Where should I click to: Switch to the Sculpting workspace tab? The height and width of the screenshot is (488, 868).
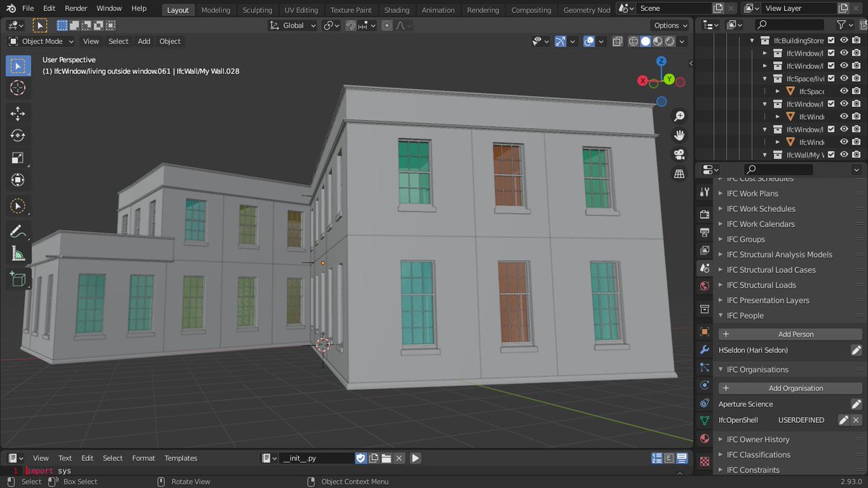(x=257, y=10)
